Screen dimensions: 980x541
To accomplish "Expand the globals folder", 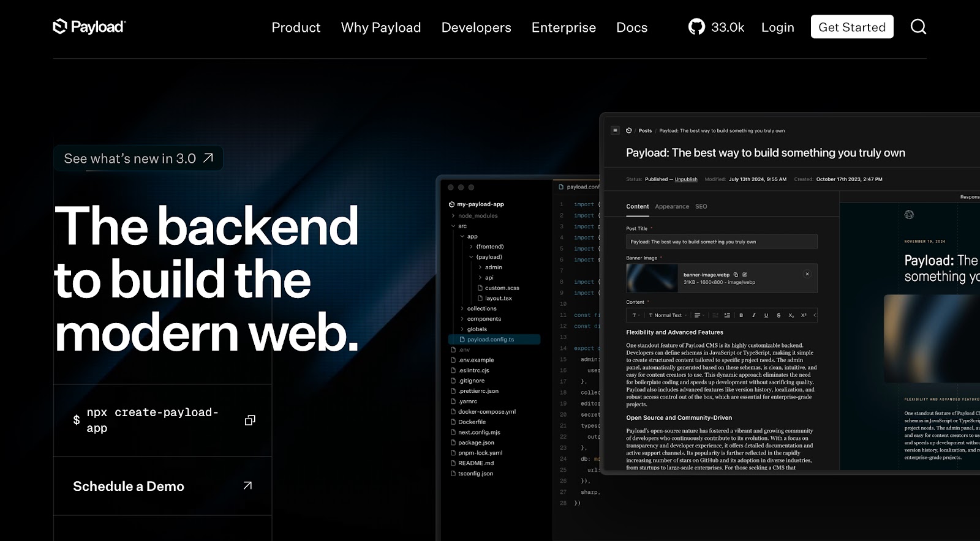I will 462,329.
